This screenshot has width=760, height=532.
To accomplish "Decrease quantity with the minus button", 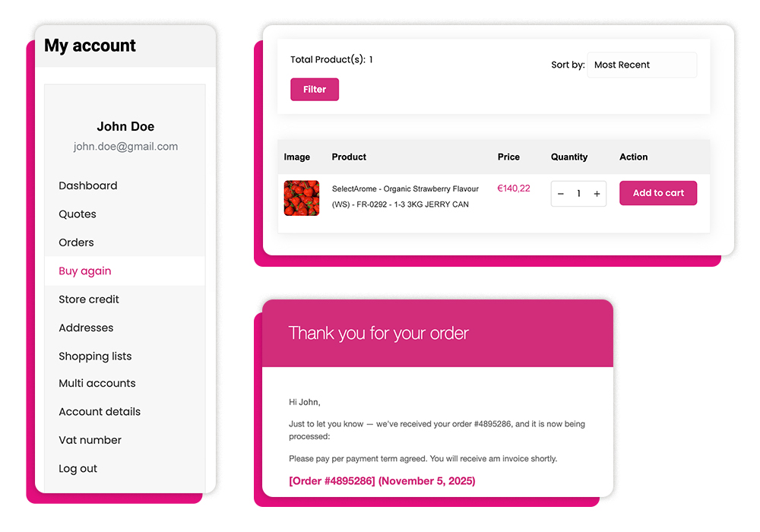I will click(561, 194).
